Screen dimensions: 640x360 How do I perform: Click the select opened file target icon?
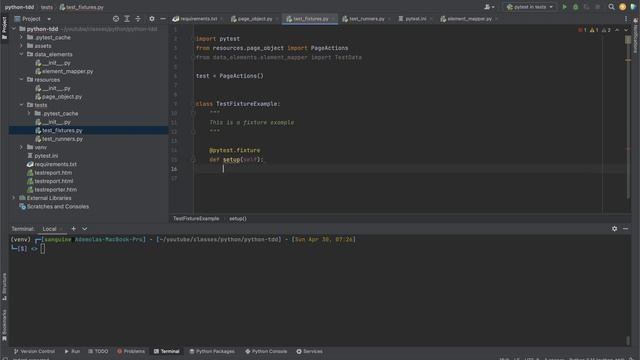[x=116, y=19]
